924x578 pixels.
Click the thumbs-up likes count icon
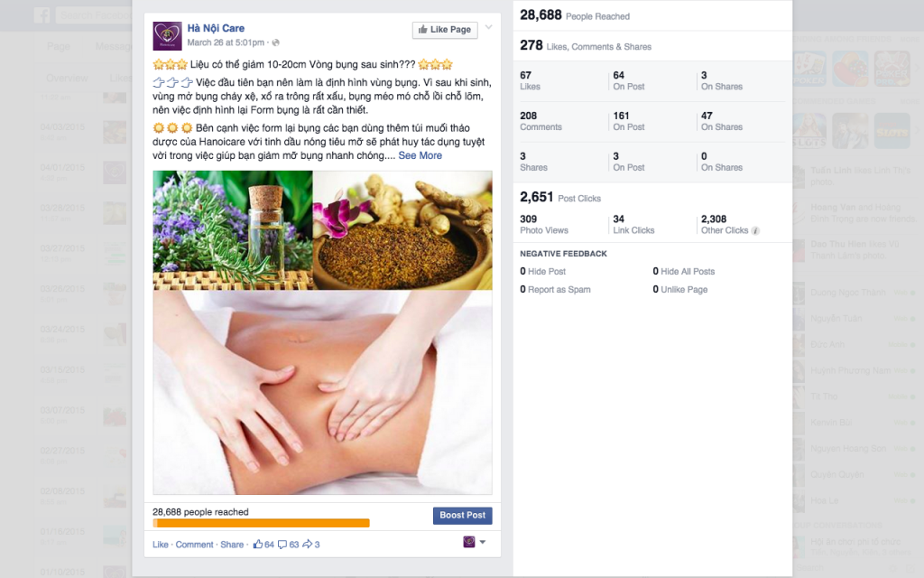[x=257, y=545]
